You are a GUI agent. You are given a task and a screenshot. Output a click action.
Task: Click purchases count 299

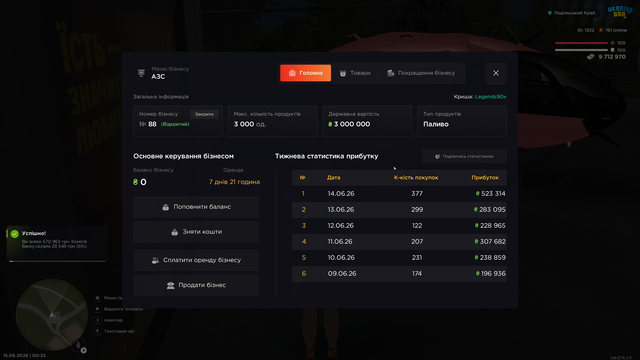417,209
